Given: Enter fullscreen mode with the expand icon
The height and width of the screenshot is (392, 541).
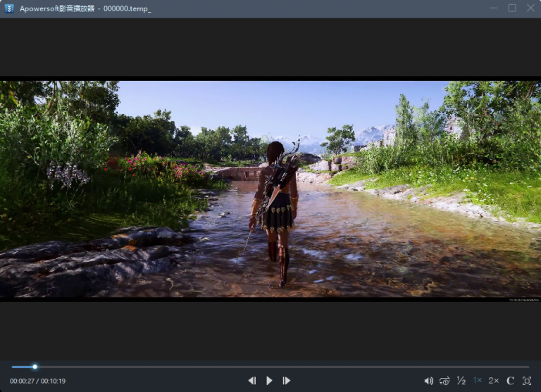Looking at the screenshot, I should tap(527, 381).
